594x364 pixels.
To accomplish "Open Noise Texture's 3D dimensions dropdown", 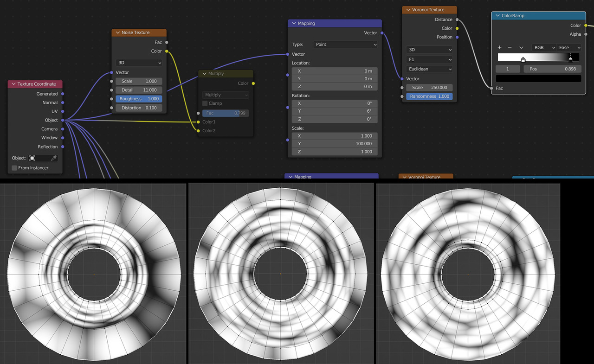I will tap(139, 63).
